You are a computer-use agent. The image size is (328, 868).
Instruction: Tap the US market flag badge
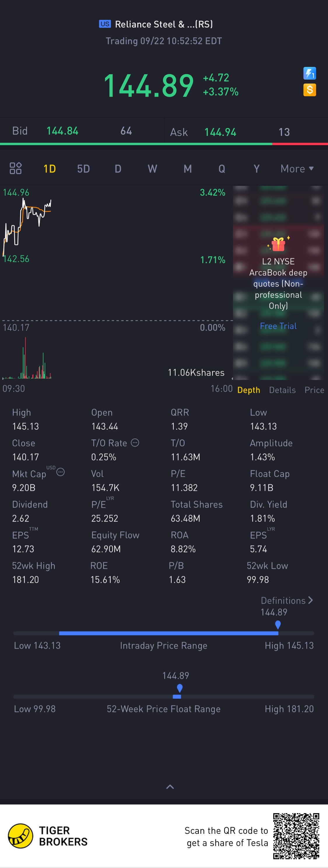(105, 24)
